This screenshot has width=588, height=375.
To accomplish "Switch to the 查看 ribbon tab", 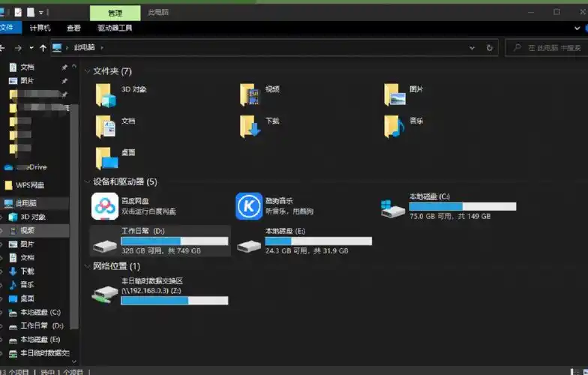I will 73,28.
